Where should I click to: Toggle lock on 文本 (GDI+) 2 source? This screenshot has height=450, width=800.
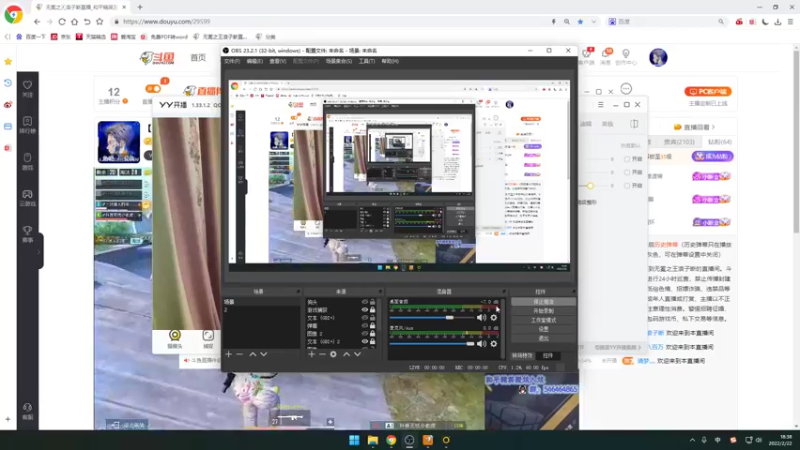coord(372,341)
